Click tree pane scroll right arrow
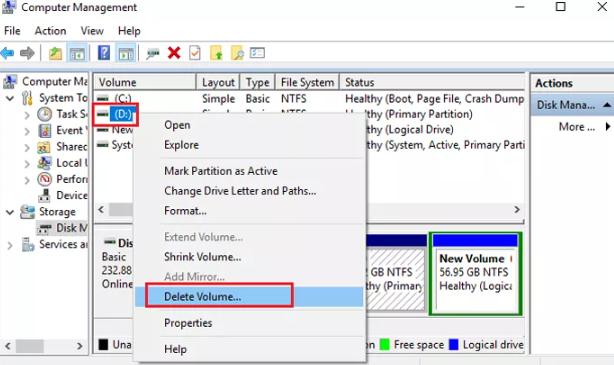This screenshot has width=614, height=365. click(x=79, y=346)
